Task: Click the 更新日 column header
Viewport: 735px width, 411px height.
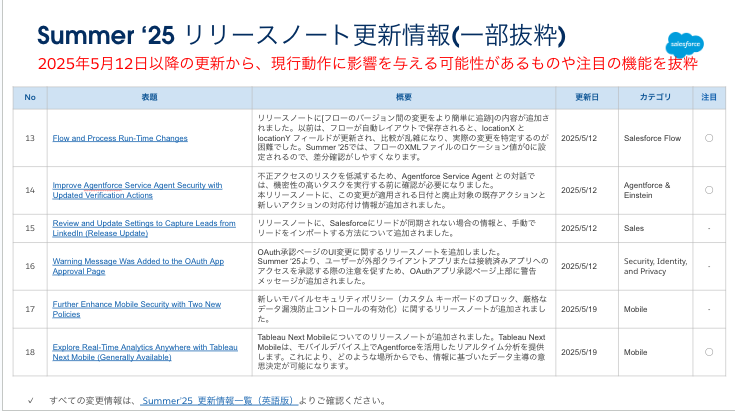Action: [587, 97]
